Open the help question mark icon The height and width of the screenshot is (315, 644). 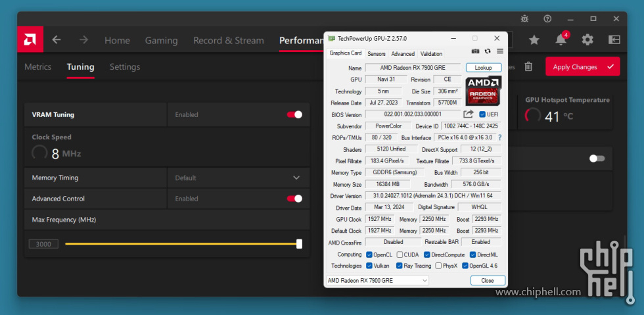[547, 18]
